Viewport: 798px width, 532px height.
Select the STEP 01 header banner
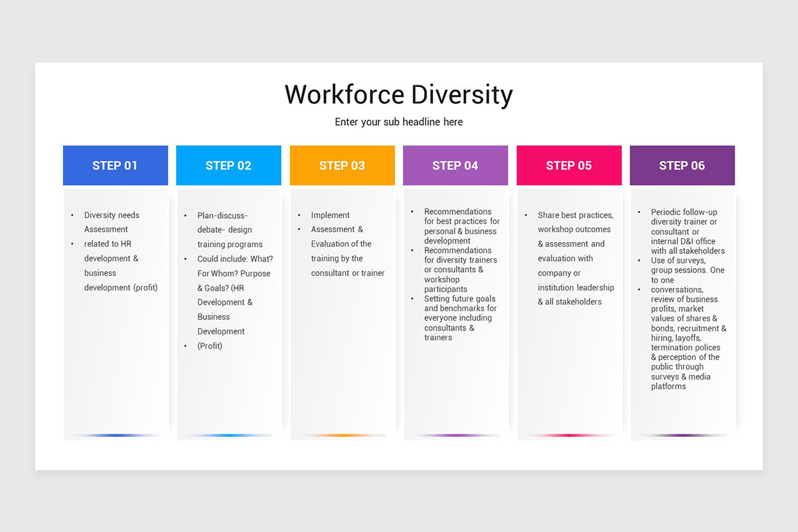click(x=115, y=165)
